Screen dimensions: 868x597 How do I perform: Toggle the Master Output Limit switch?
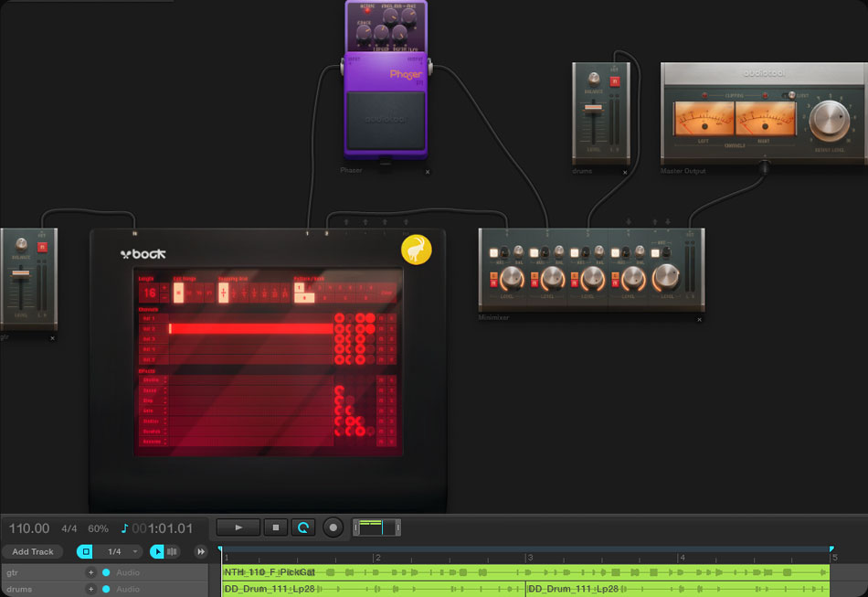pyautogui.click(x=790, y=95)
